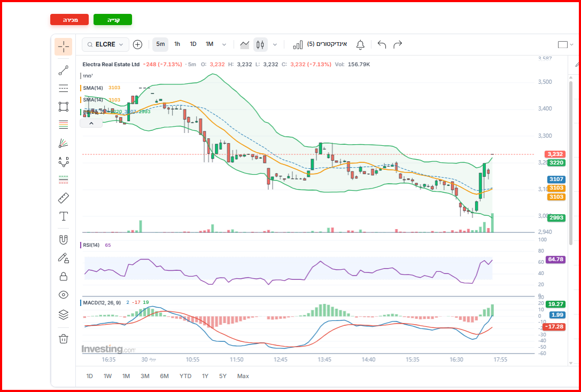Choose the Fibonacci retracement tool

[x=64, y=125]
